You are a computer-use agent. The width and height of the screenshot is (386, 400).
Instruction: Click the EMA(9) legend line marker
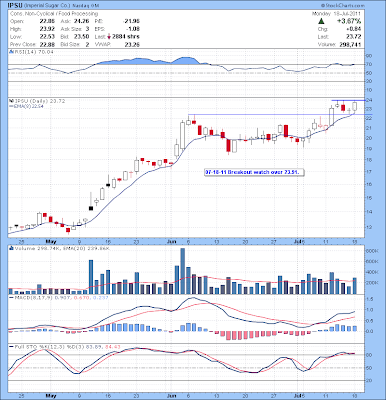click(11, 106)
